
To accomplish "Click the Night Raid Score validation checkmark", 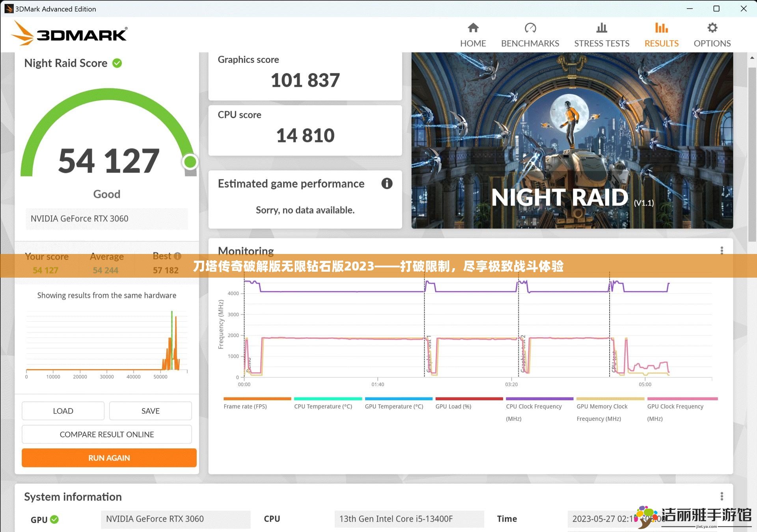I will (x=117, y=63).
